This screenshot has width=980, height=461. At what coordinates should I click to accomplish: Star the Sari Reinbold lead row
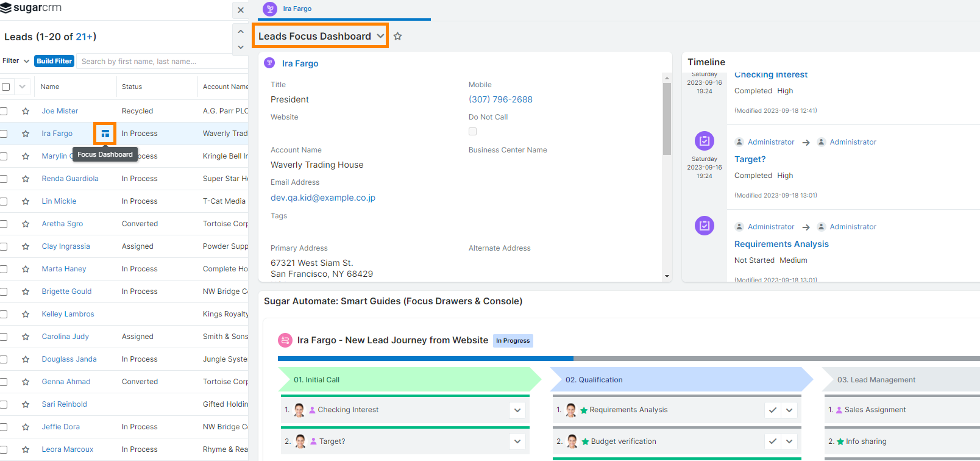[26, 404]
